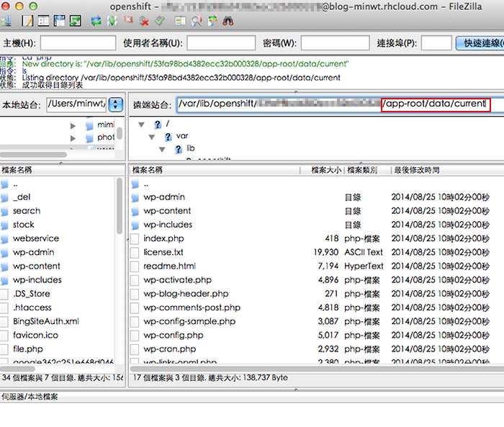
Task: Sort local list by 檔案名稱 column
Action: pyautogui.click(x=63, y=170)
